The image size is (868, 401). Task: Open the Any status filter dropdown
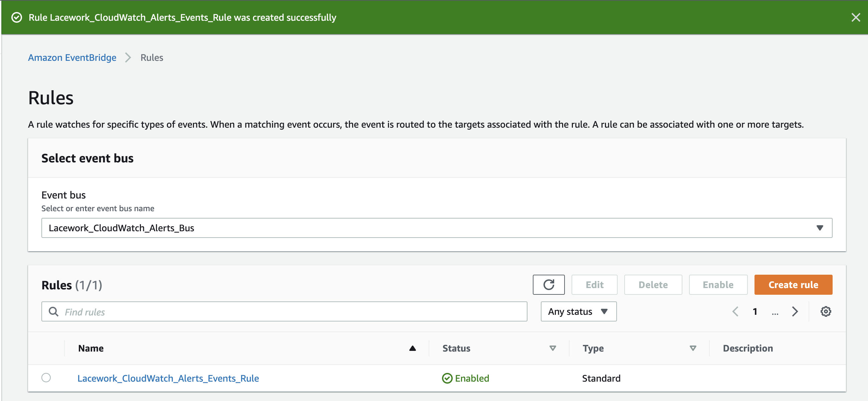(x=579, y=312)
